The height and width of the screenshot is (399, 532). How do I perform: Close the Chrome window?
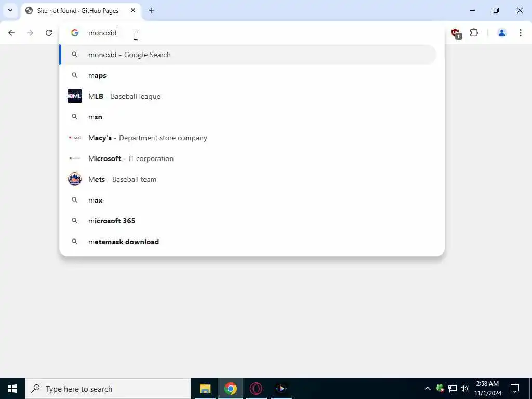[x=520, y=10]
